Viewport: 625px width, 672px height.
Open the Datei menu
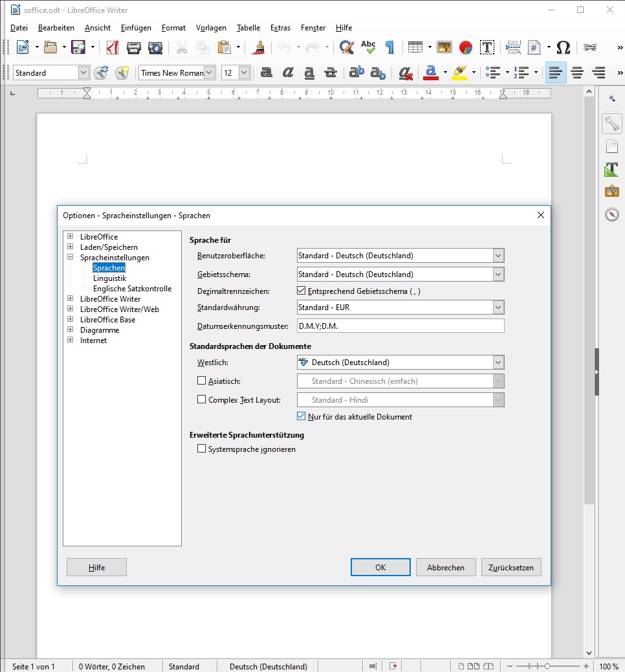click(x=19, y=28)
